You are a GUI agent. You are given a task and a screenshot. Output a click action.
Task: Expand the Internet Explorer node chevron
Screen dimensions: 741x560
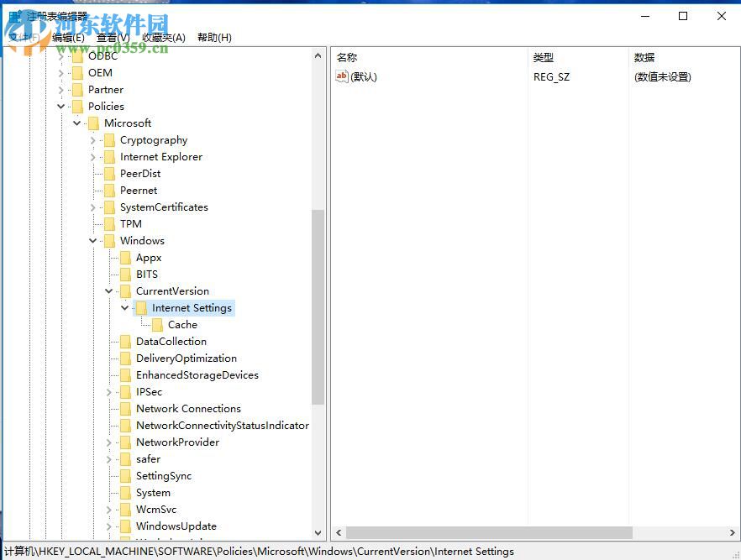(93, 156)
